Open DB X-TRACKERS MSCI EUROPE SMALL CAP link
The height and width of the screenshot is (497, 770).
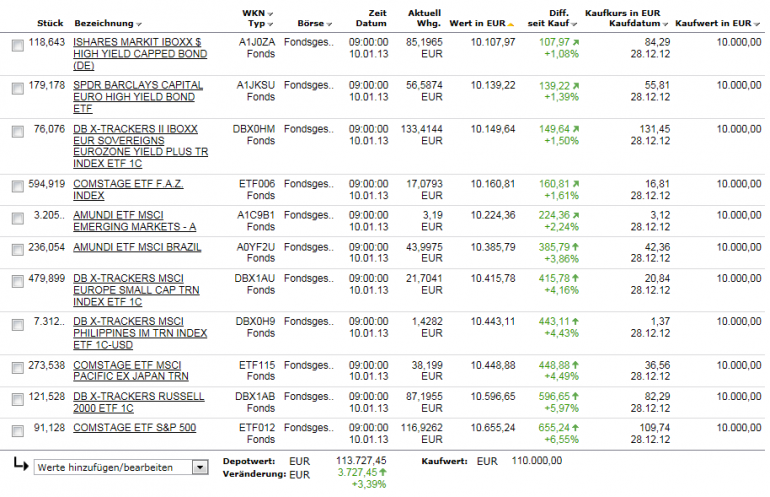point(136,290)
